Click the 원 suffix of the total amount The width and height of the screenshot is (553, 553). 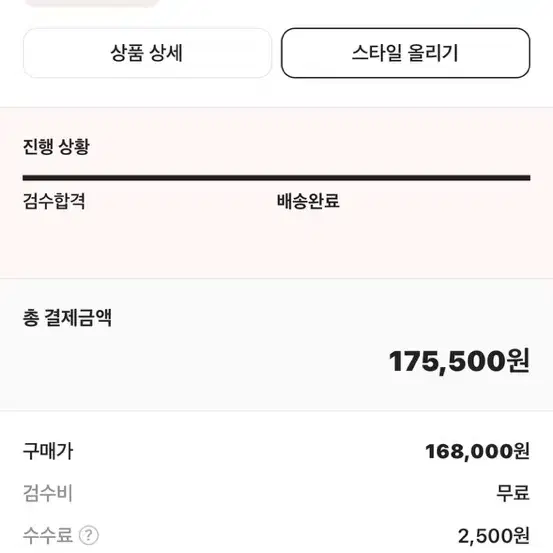518,361
